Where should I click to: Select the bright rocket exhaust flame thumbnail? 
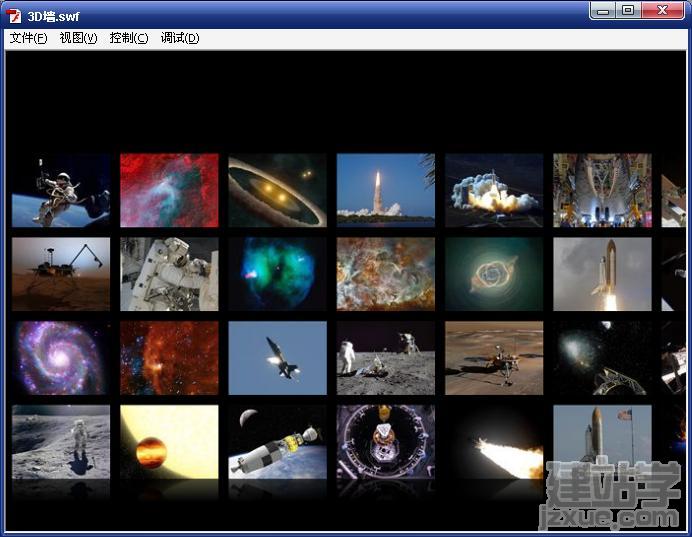pos(494,442)
